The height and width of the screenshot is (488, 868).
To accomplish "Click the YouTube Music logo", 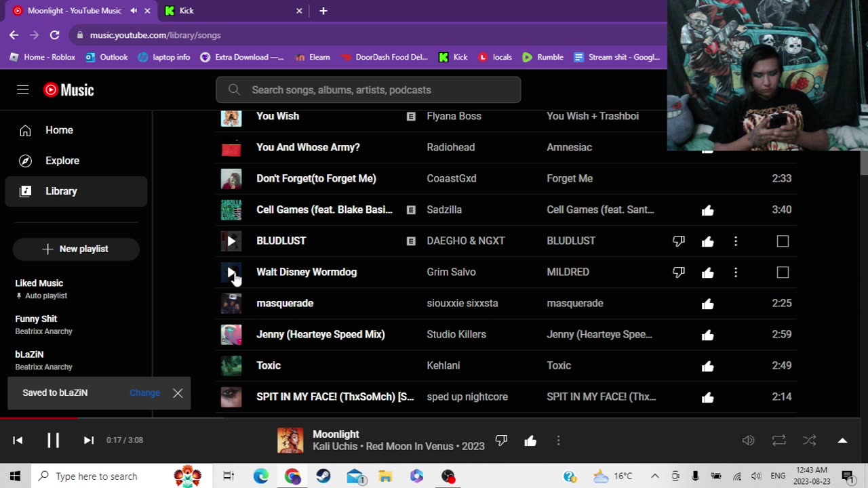I will (x=68, y=89).
